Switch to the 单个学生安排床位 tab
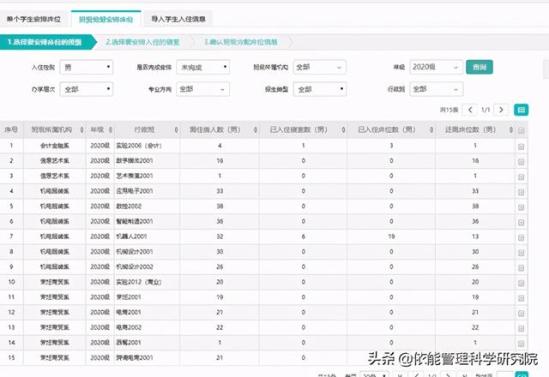 pyautogui.click(x=34, y=19)
